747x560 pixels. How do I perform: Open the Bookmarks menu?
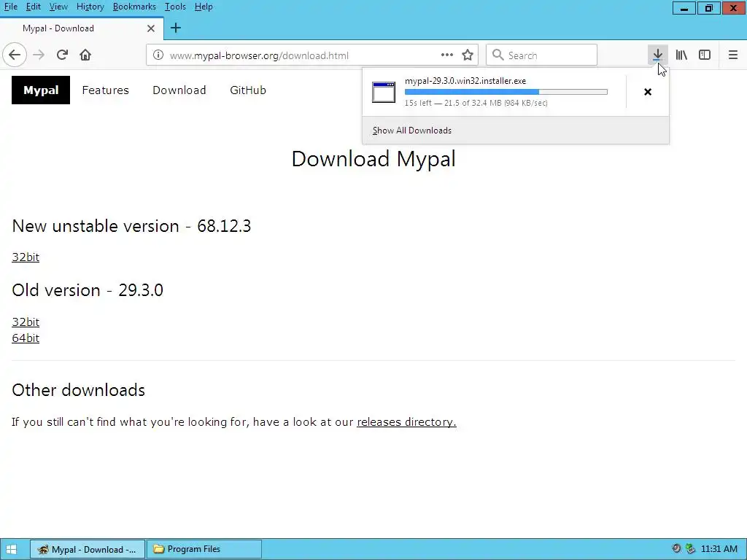(134, 7)
